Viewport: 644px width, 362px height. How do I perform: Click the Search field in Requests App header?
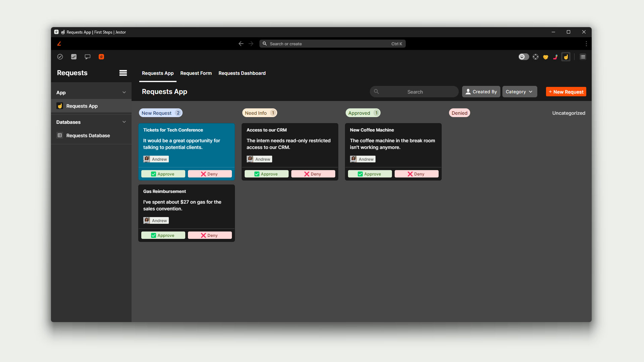click(414, 92)
